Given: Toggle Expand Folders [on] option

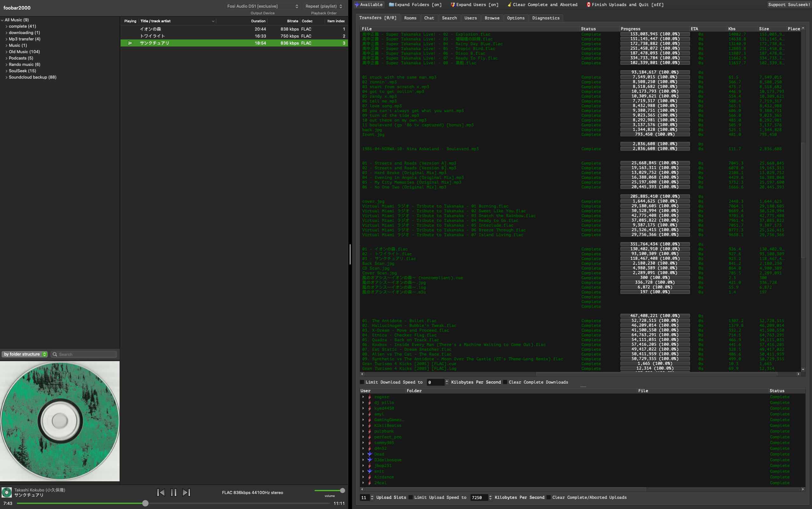Looking at the screenshot, I should 415,5.
